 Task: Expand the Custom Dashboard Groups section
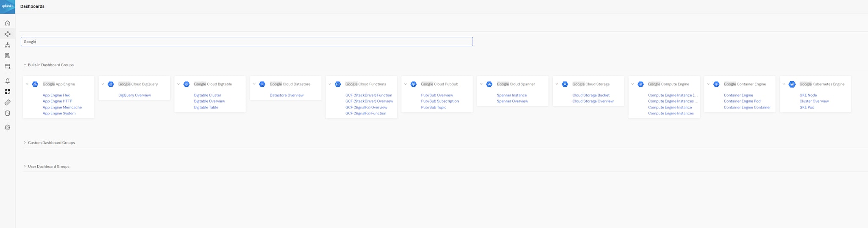point(25,143)
